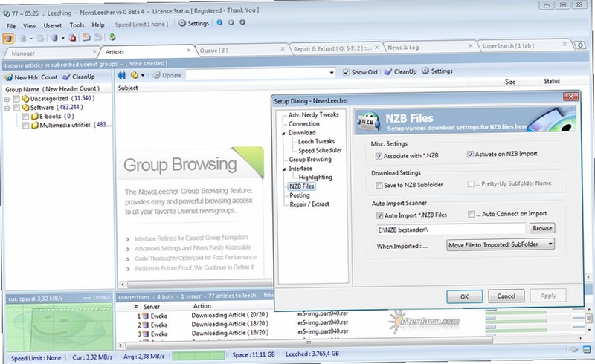Open the Tools menu
The width and height of the screenshot is (595, 364).
click(x=77, y=25)
